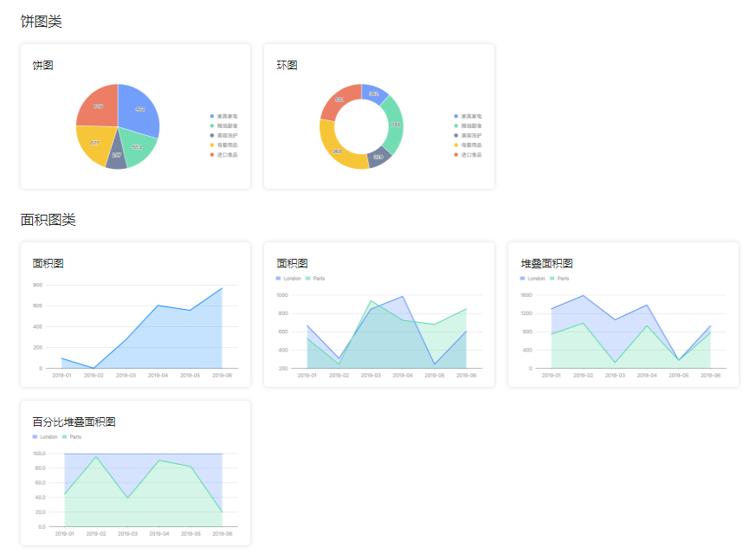The height and width of the screenshot is (560, 756).
Task: Toggle Paris legend in the 堆叠面积图 chart
Action: (x=559, y=279)
